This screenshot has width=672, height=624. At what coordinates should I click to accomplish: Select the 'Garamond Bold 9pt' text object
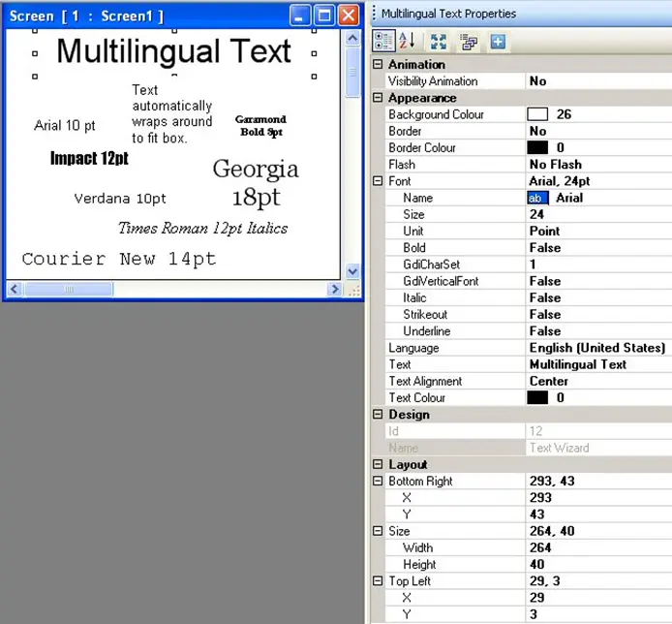[261, 126]
